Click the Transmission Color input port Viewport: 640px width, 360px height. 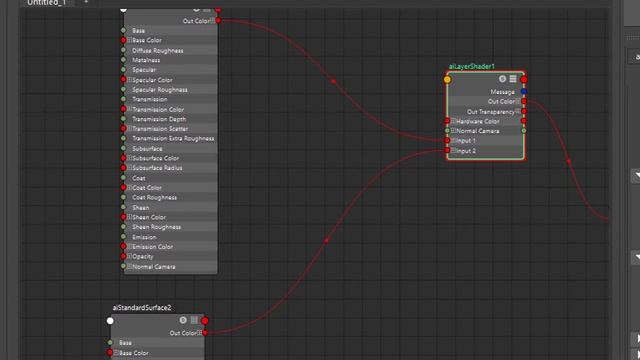tap(123, 109)
